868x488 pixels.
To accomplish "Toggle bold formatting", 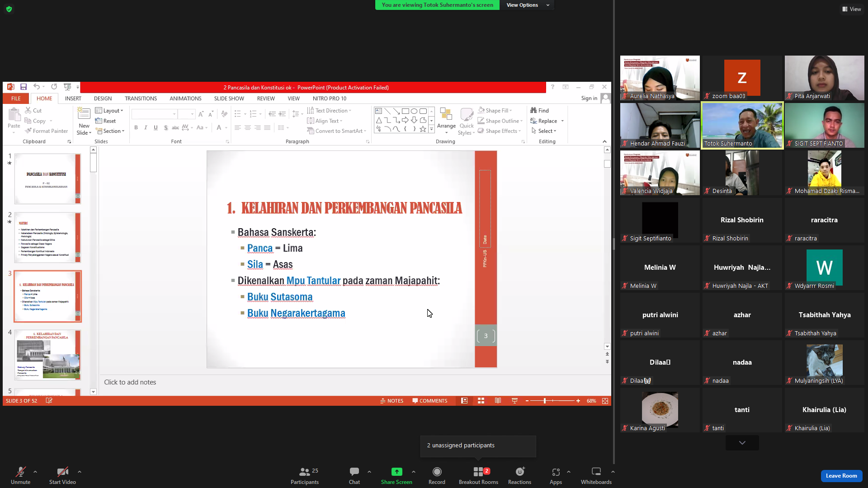I will click(x=136, y=128).
